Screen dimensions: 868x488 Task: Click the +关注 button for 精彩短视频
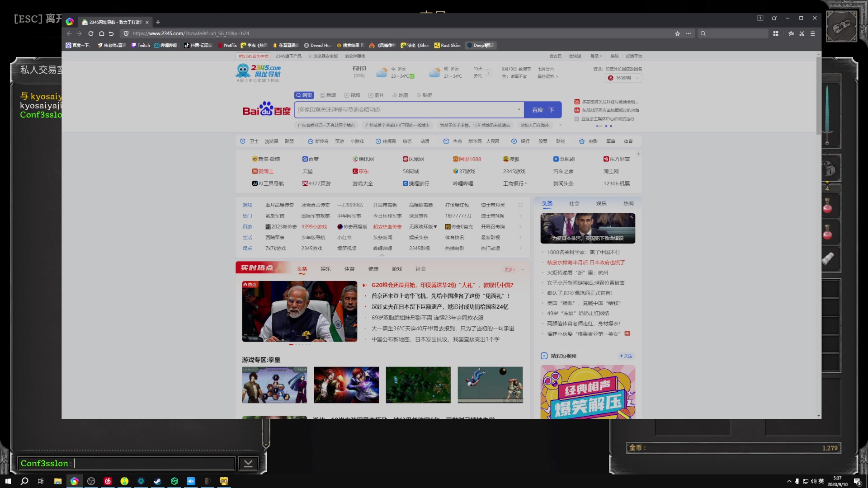627,356
